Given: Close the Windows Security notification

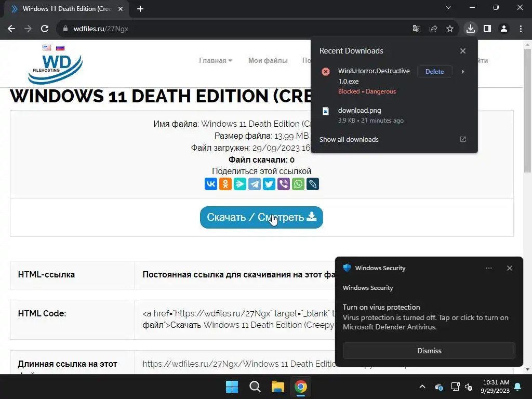Looking at the screenshot, I should point(510,268).
